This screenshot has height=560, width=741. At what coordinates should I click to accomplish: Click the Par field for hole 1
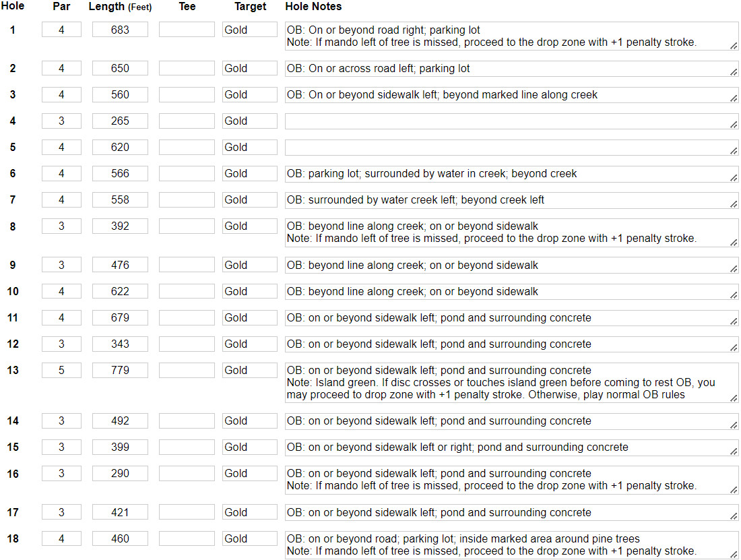point(61,30)
